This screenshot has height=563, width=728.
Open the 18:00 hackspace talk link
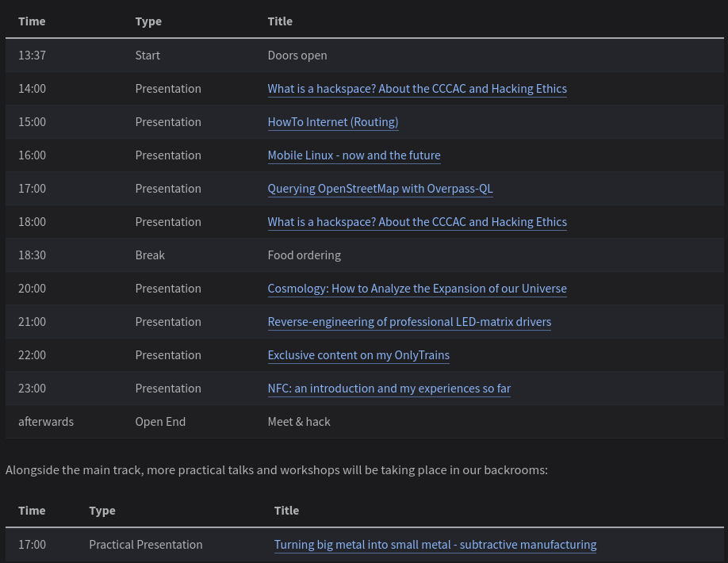417,222
